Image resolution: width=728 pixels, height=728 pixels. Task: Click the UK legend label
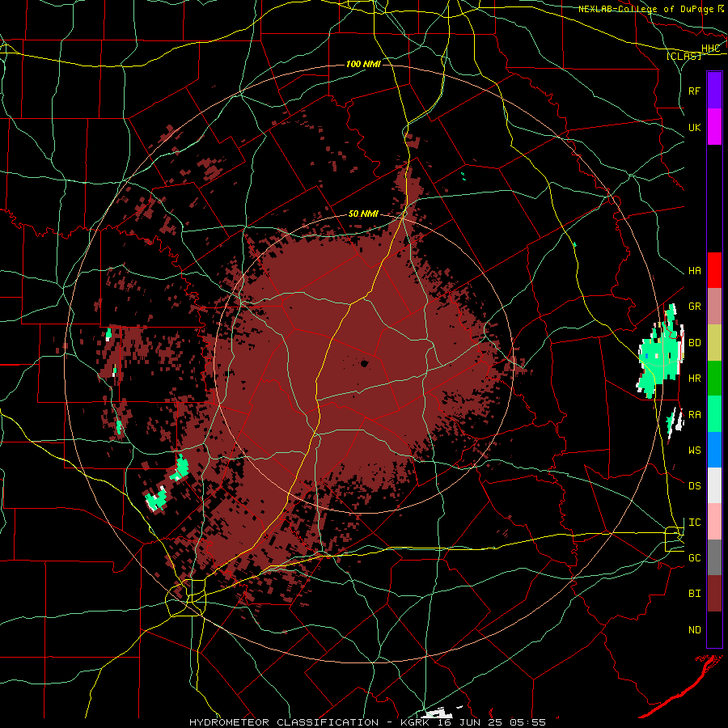tap(694, 127)
